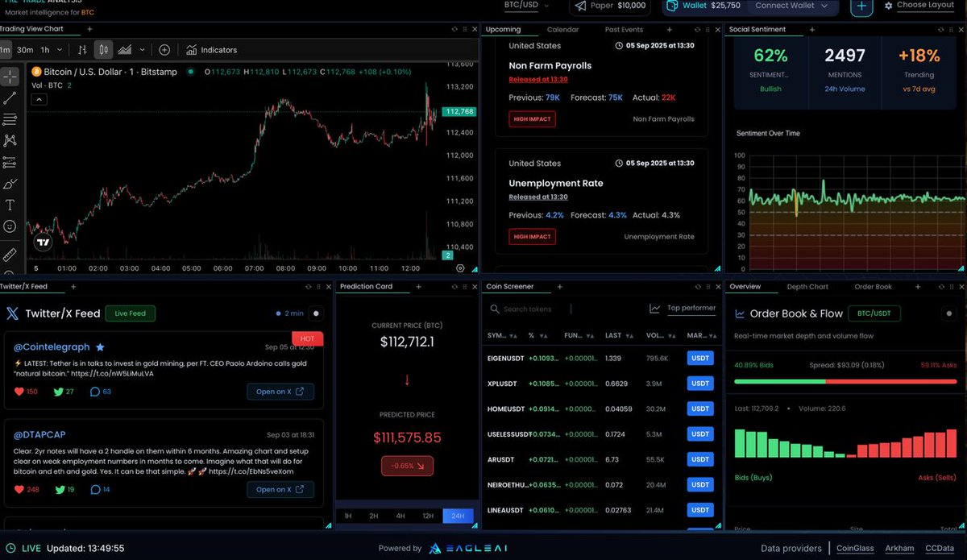This screenshot has width=967, height=560.
Task: Click the 112,768 current price label on axis
Action: click(x=459, y=112)
